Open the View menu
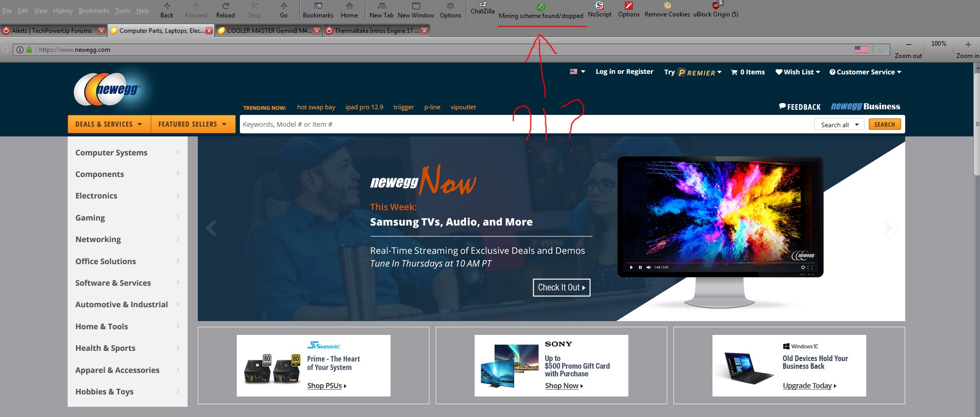The height and width of the screenshot is (417, 980). pos(40,11)
